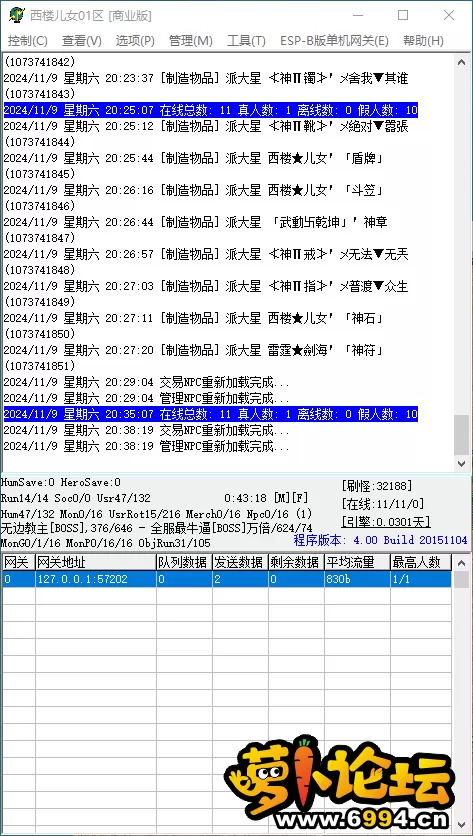Select the 20:27:03 制造物品 log line
Viewport: 473px width, 836px height.
[x=206, y=286]
